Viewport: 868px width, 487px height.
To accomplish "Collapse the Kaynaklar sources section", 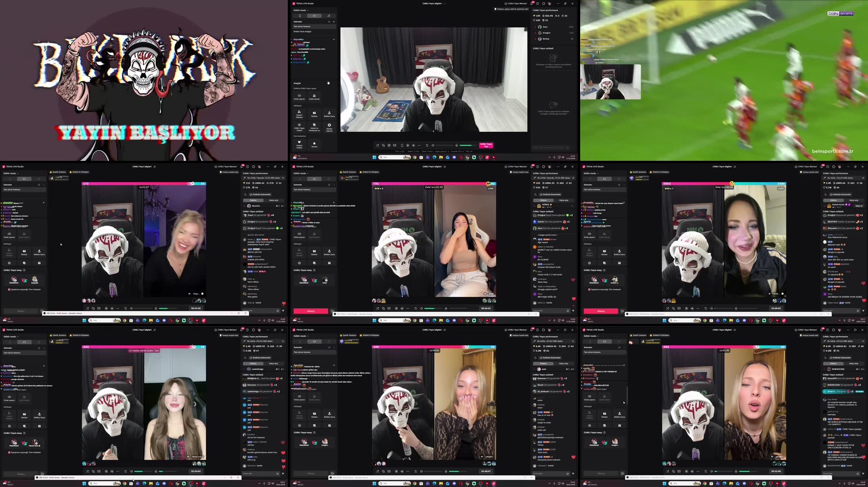I will 291,39.
